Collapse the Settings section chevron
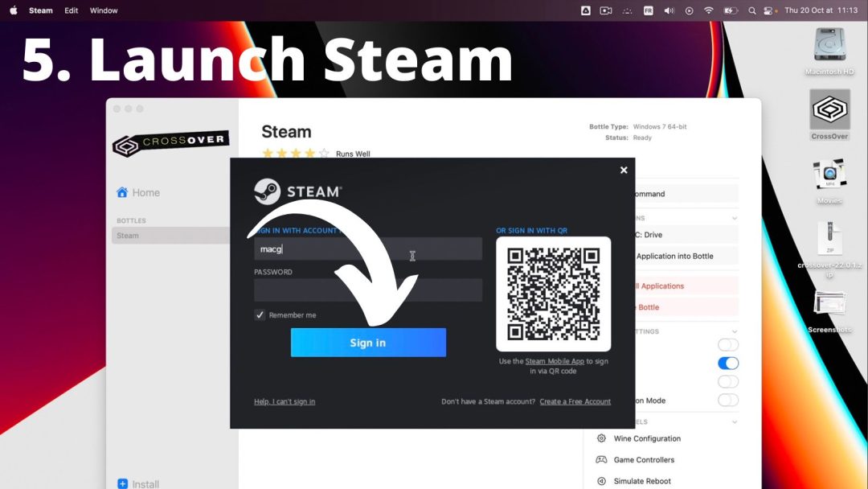Screen dimensions: 868x489 735,331
